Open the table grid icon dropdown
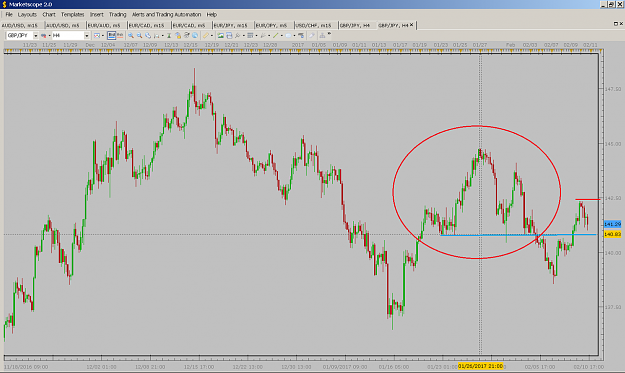 pos(256,35)
